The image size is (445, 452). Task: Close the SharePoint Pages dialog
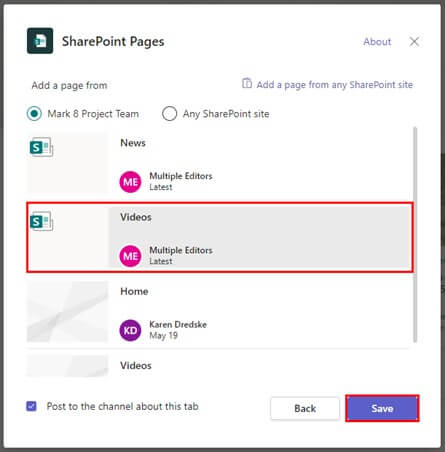click(414, 42)
